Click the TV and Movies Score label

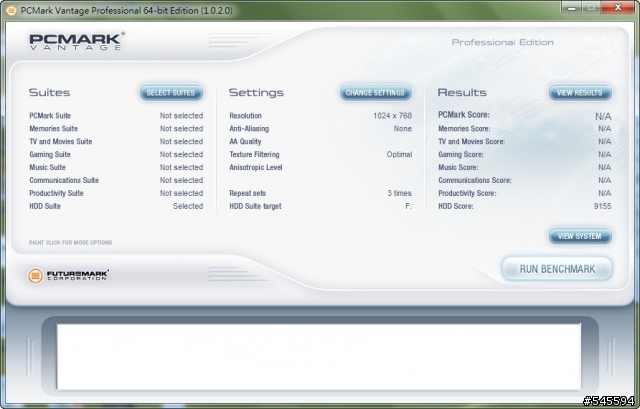coord(471,142)
